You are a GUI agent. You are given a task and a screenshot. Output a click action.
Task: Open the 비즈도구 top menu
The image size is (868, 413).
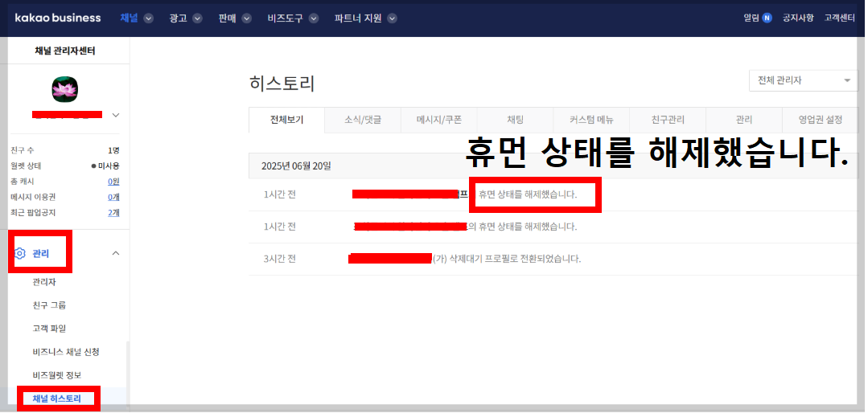pos(285,18)
